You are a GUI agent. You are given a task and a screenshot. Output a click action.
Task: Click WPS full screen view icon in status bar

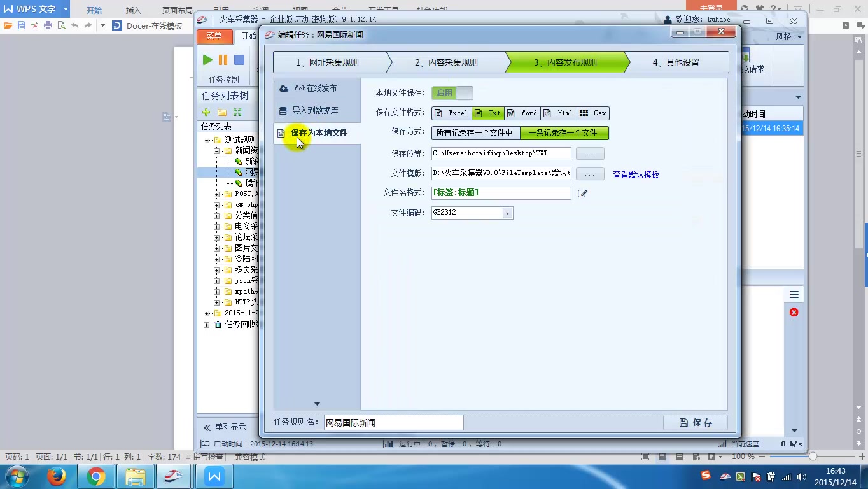645,457
